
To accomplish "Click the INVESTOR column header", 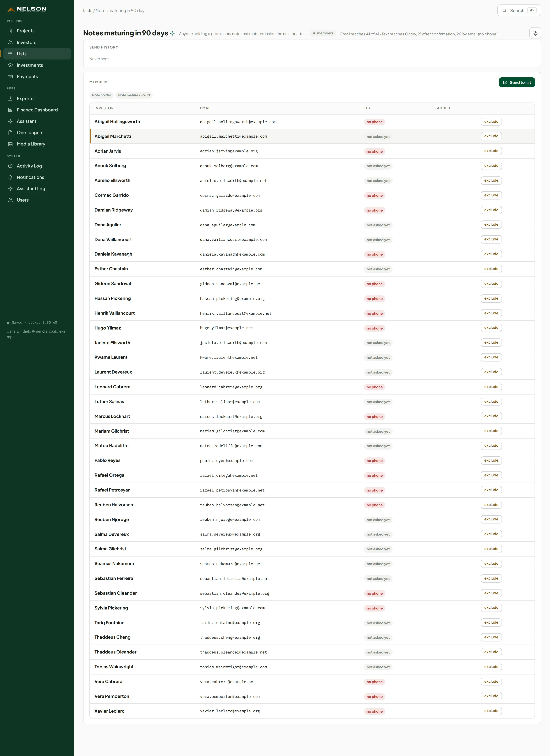I will (104, 108).
